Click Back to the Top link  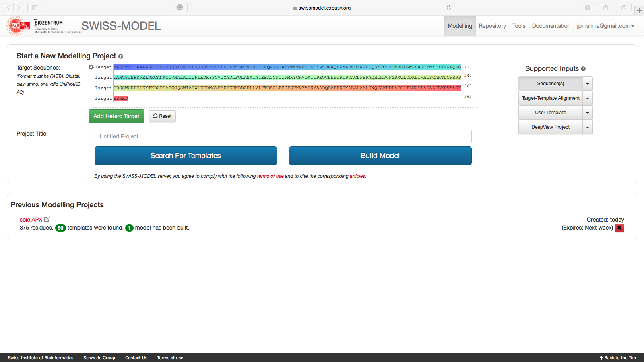point(617,358)
